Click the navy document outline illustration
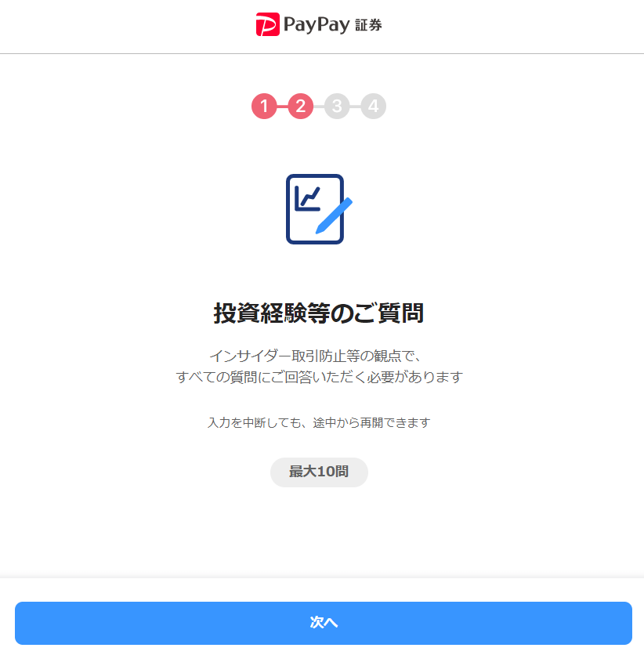Image resolution: width=644 pixels, height=655 pixels. pyautogui.click(x=315, y=209)
